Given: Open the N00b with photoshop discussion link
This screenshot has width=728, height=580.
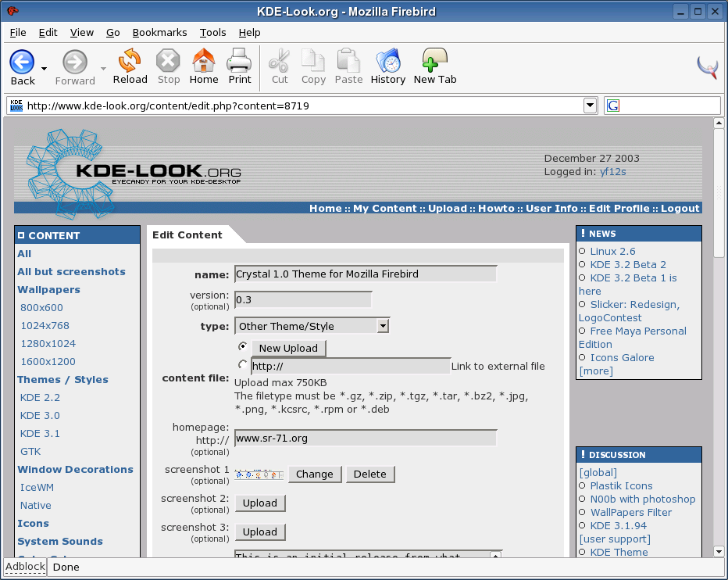Looking at the screenshot, I should pos(643,499).
